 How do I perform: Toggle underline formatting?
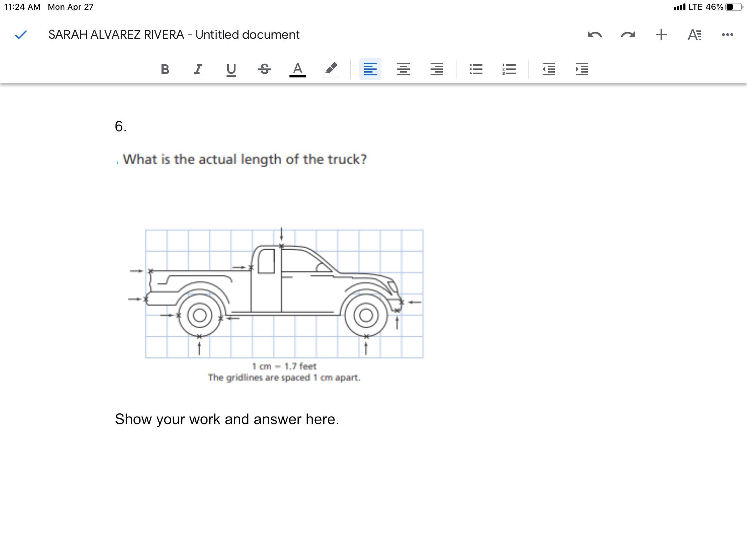tap(231, 69)
